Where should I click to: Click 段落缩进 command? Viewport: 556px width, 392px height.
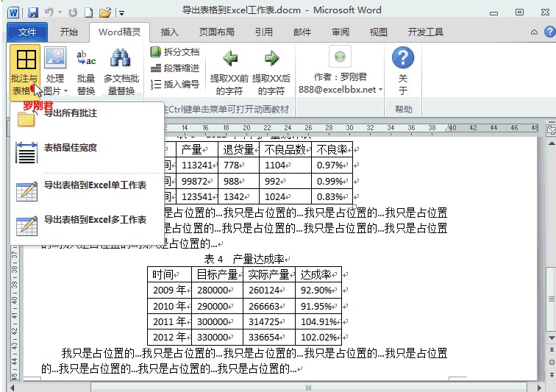tap(175, 68)
